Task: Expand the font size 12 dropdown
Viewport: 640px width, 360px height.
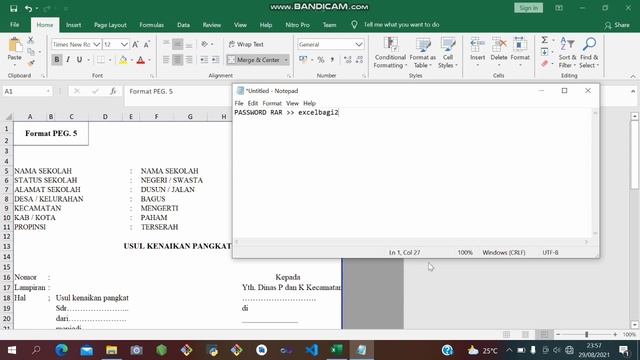Action: click(124, 44)
